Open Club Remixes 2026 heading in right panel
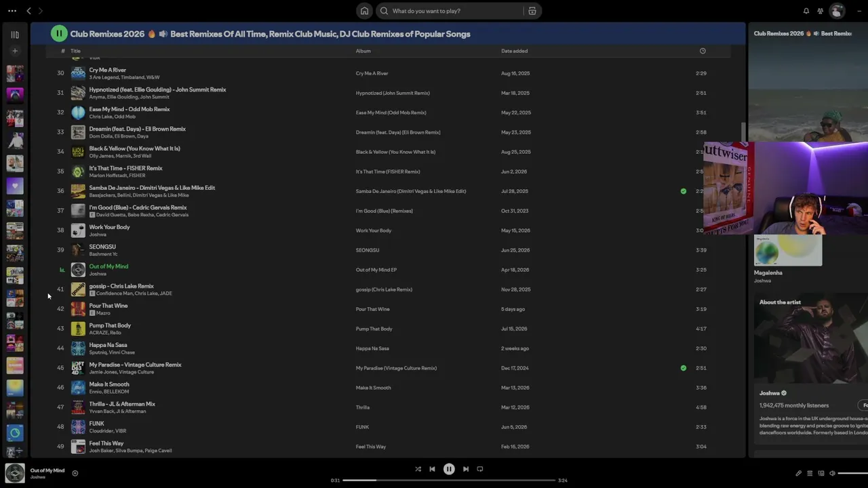The height and width of the screenshot is (488, 868). (803, 33)
